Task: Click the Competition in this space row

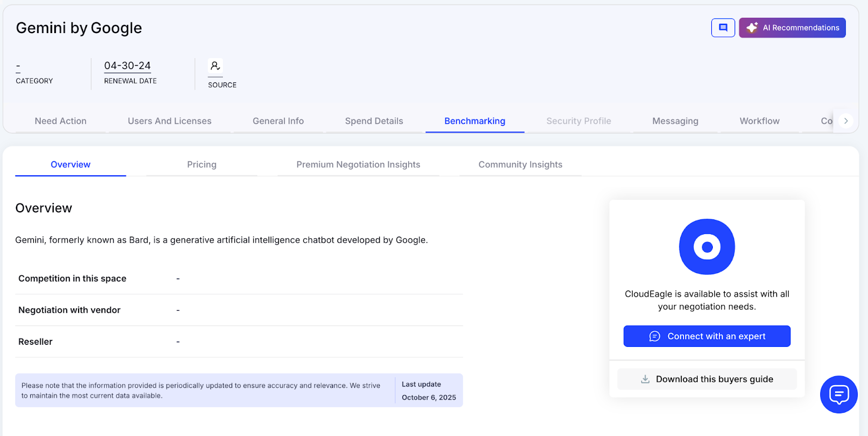Action: [x=239, y=279]
